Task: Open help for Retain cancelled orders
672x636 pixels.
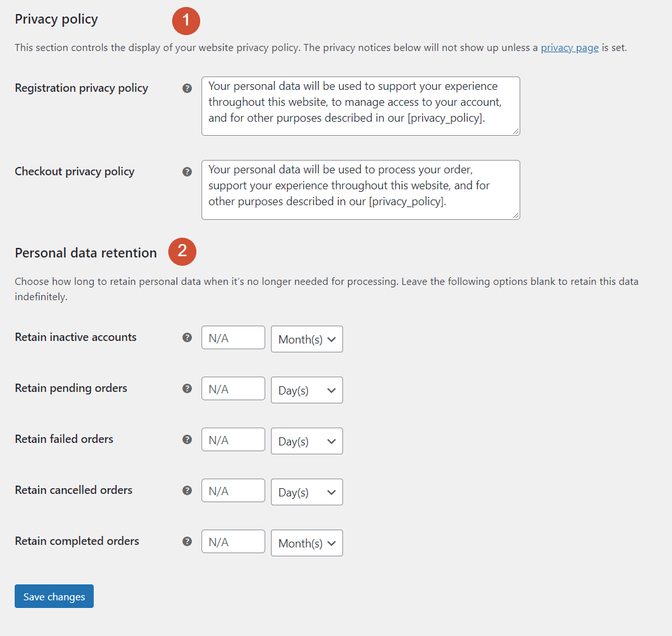Action: click(x=187, y=491)
